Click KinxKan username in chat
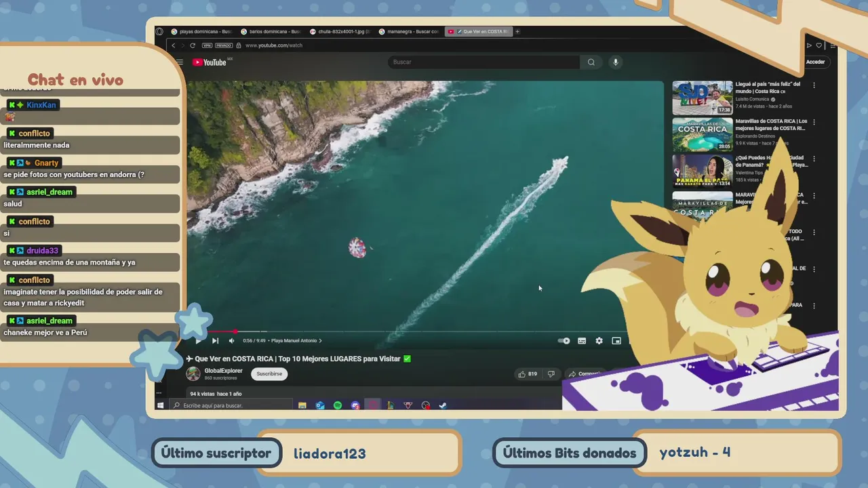Screen dimensions: 868x488 tap(41, 105)
